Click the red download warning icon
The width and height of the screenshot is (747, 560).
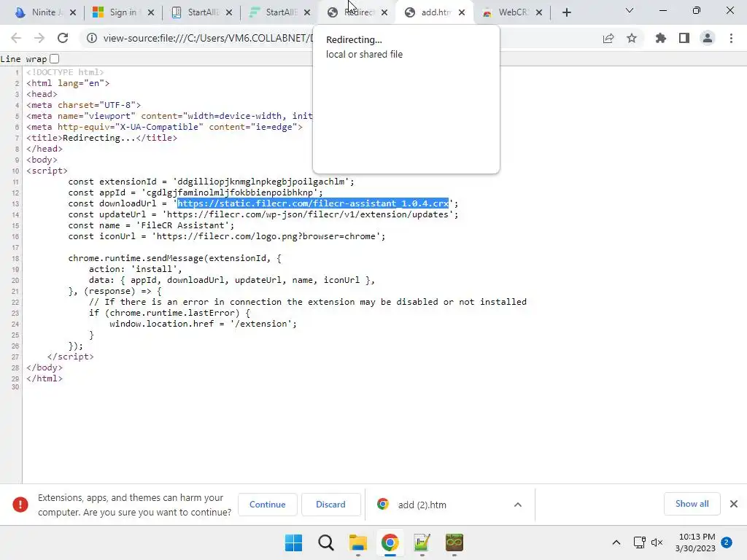tap(20, 505)
